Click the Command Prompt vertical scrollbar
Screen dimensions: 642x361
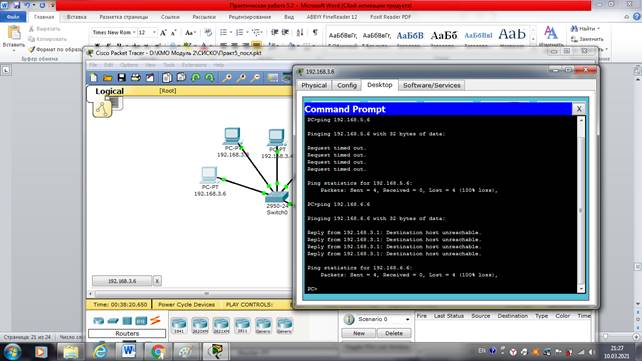pyautogui.click(x=581, y=204)
